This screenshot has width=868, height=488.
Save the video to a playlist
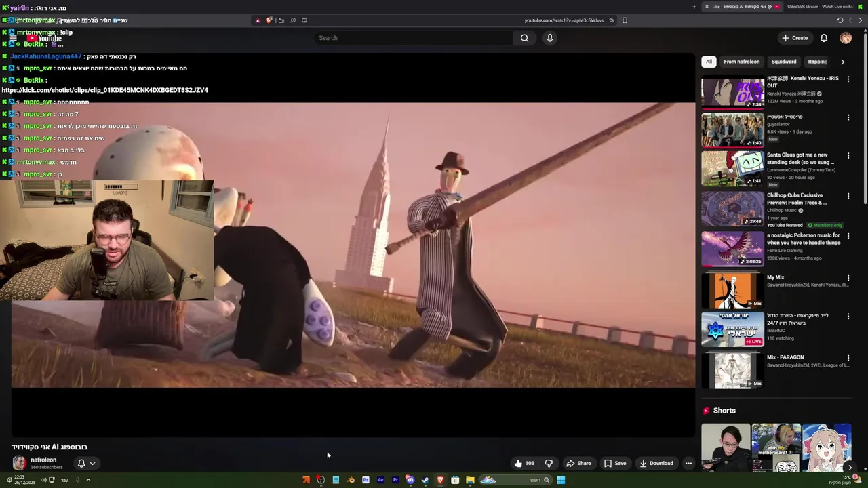click(x=615, y=464)
